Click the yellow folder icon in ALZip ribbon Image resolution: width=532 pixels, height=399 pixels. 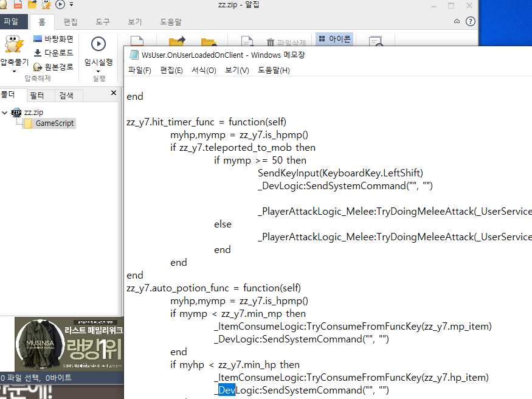point(209,41)
